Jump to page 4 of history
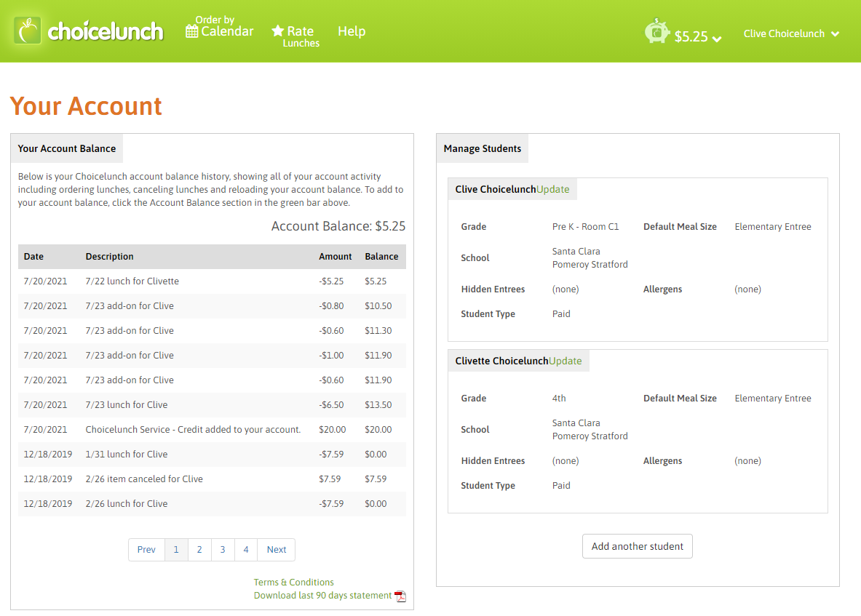The image size is (861, 616). coord(246,550)
